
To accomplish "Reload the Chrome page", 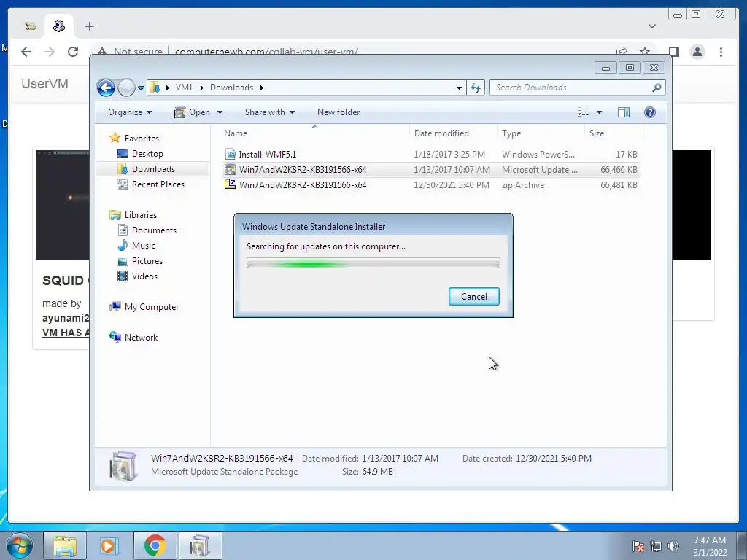I will pyautogui.click(x=73, y=52).
